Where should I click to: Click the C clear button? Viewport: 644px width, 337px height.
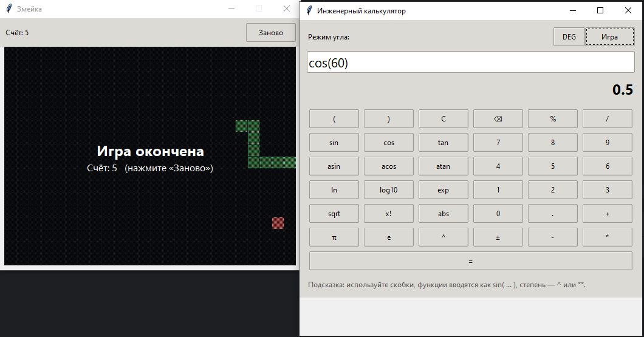click(x=443, y=119)
